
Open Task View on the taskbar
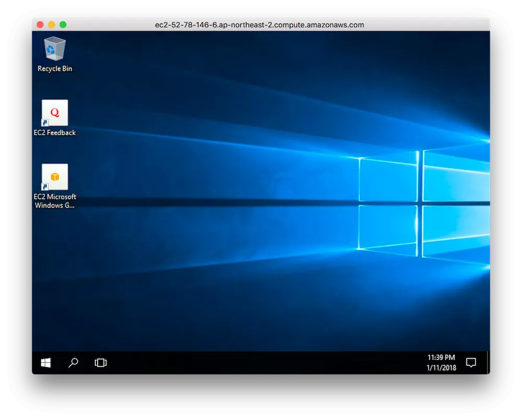[x=101, y=363]
